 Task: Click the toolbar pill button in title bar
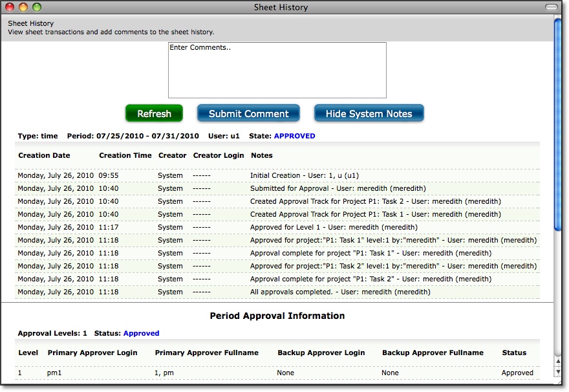pyautogui.click(x=551, y=7)
